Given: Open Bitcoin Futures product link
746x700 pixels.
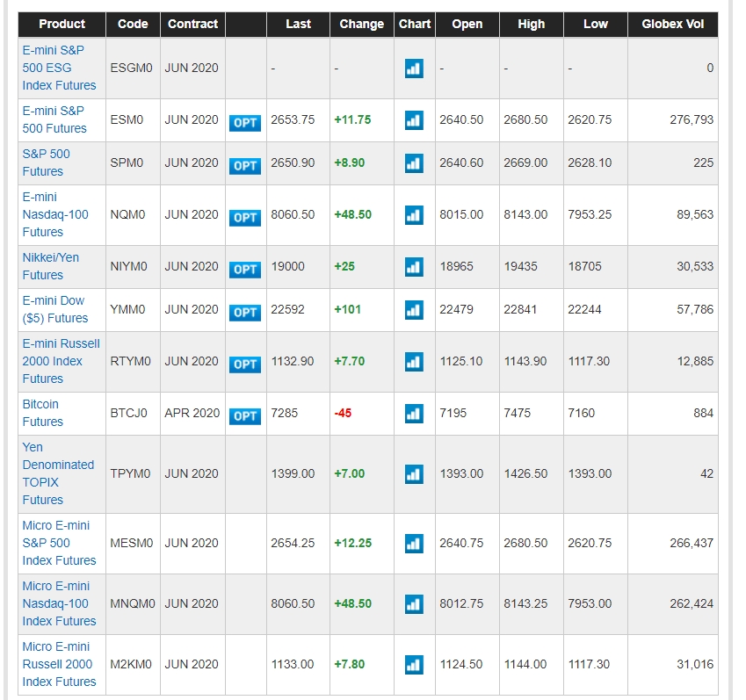Looking at the screenshot, I should click(x=42, y=414).
